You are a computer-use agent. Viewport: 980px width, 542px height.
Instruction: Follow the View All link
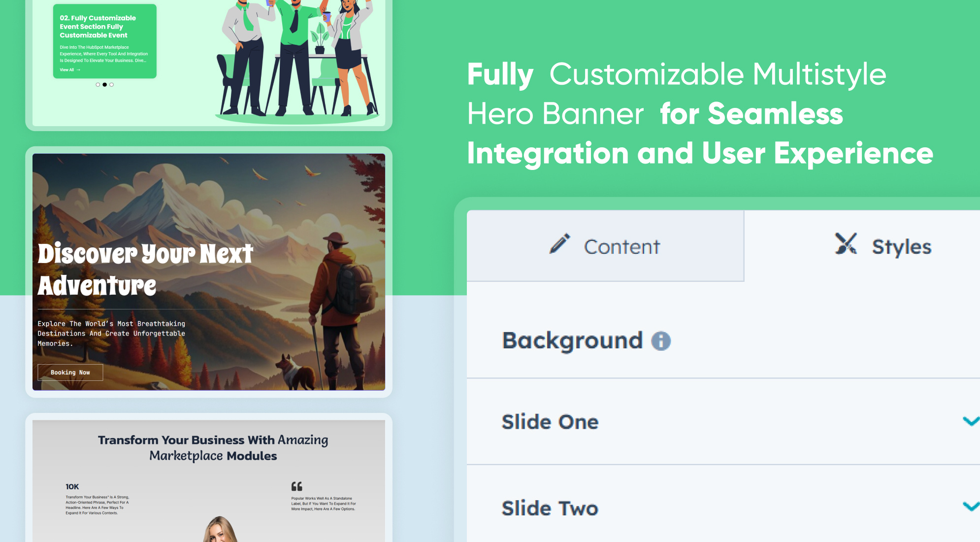[x=67, y=70]
